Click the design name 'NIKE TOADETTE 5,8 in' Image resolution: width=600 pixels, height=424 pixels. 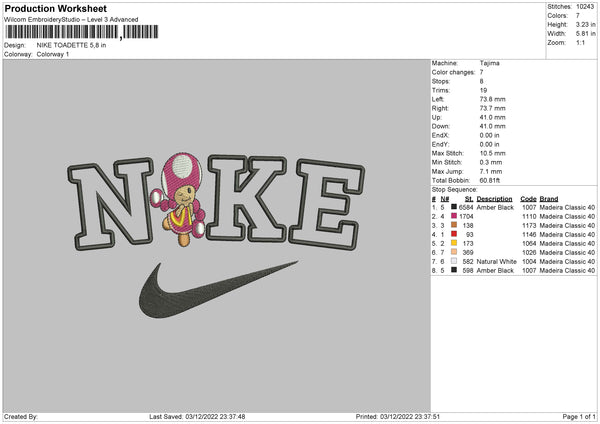click(x=71, y=45)
